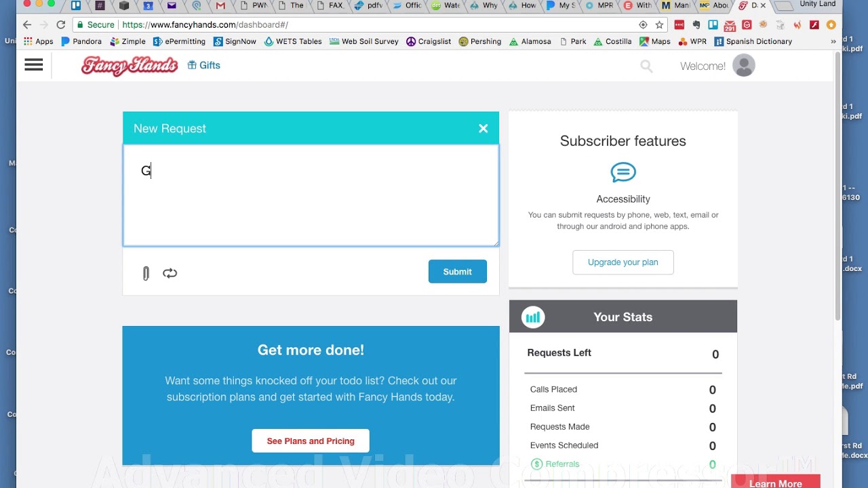This screenshot has height=488, width=868.
Task: Click See Plans and Pricing button
Action: (x=311, y=441)
